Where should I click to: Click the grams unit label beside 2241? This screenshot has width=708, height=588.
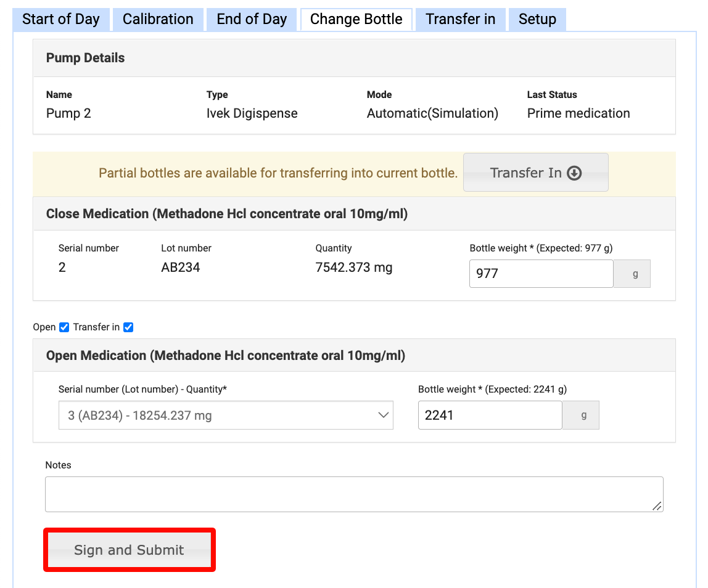(583, 415)
